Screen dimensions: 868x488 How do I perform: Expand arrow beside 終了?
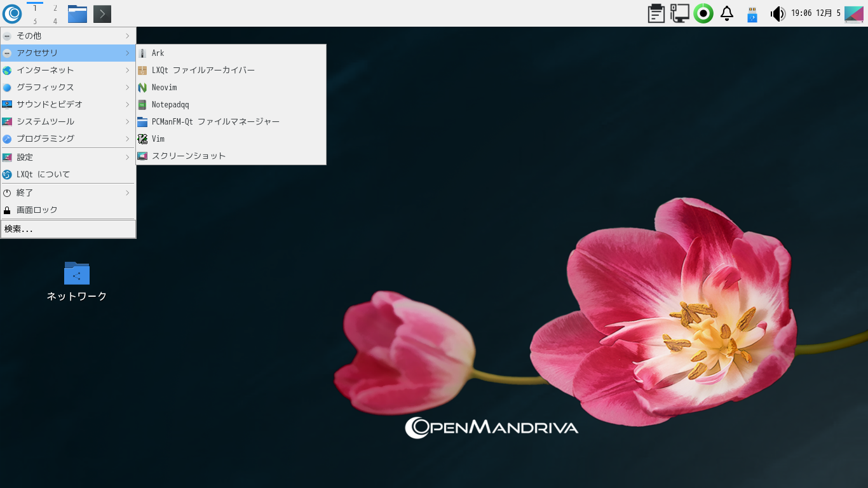(x=128, y=193)
